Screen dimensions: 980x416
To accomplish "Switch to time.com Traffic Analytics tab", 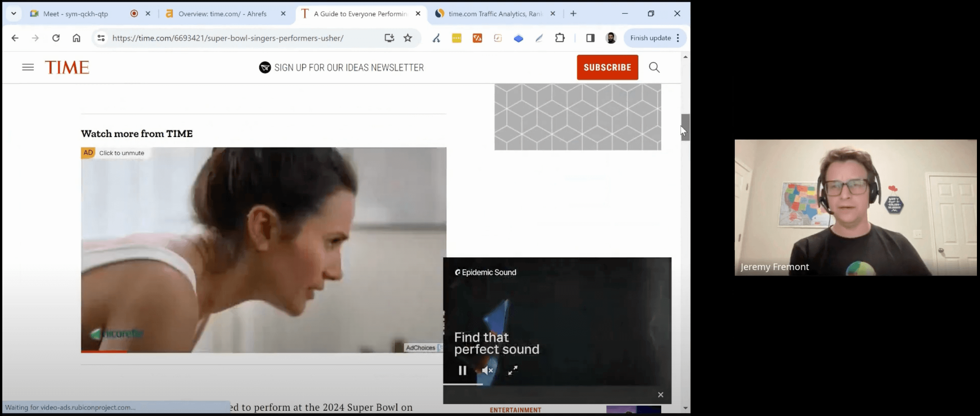I will [x=494, y=14].
